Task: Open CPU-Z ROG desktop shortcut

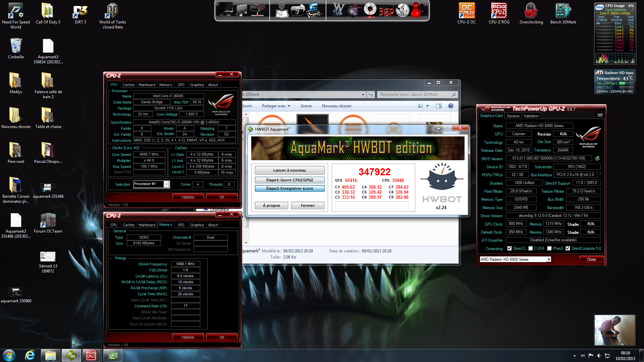Action: tap(499, 13)
